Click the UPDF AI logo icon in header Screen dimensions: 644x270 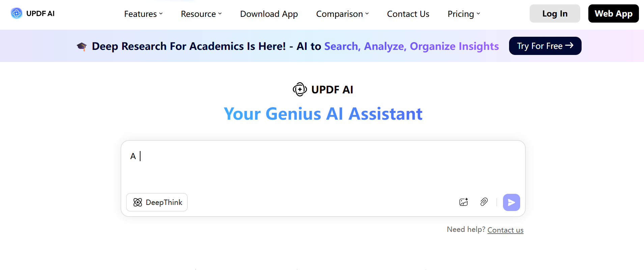(16, 13)
